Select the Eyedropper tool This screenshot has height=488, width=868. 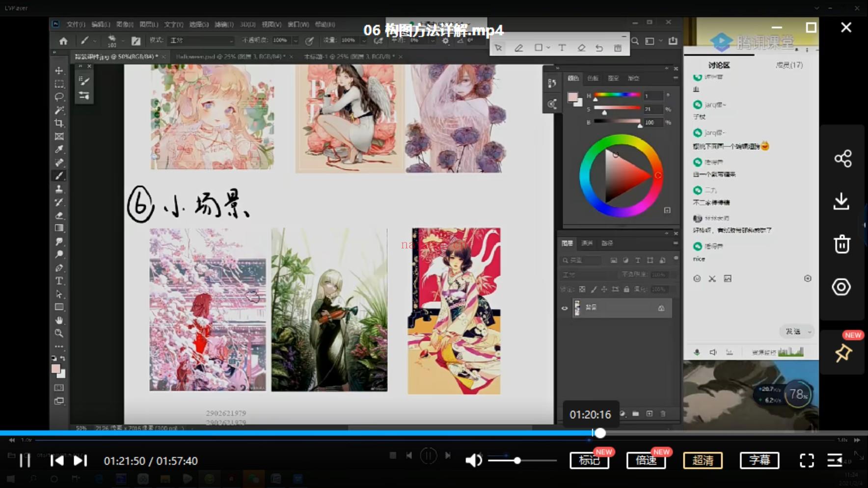click(x=59, y=149)
